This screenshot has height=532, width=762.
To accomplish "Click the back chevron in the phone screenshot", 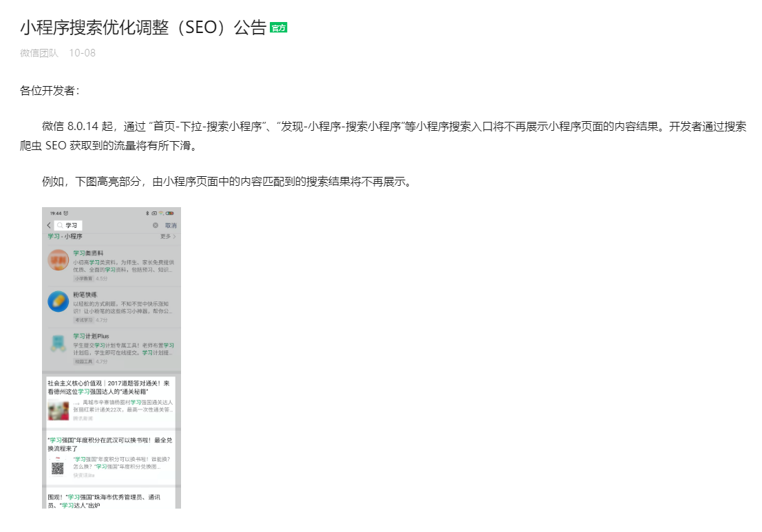I will [x=49, y=226].
